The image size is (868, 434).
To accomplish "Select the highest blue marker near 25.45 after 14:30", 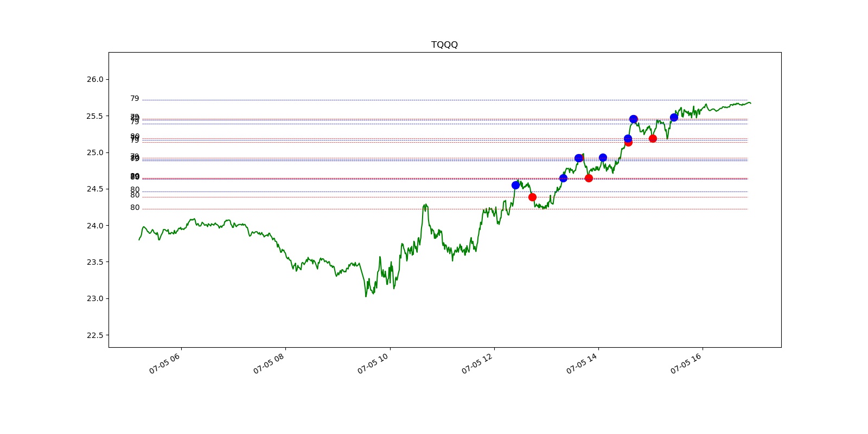I will pyautogui.click(x=633, y=119).
